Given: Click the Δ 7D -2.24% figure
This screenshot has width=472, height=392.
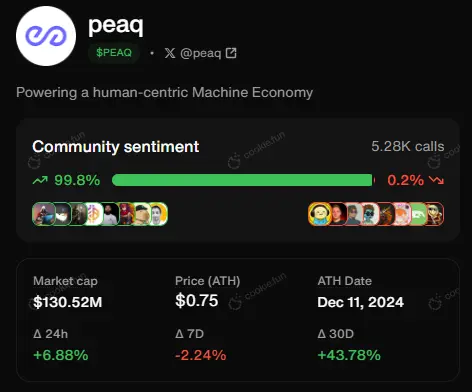Looking at the screenshot, I should click(x=201, y=355).
